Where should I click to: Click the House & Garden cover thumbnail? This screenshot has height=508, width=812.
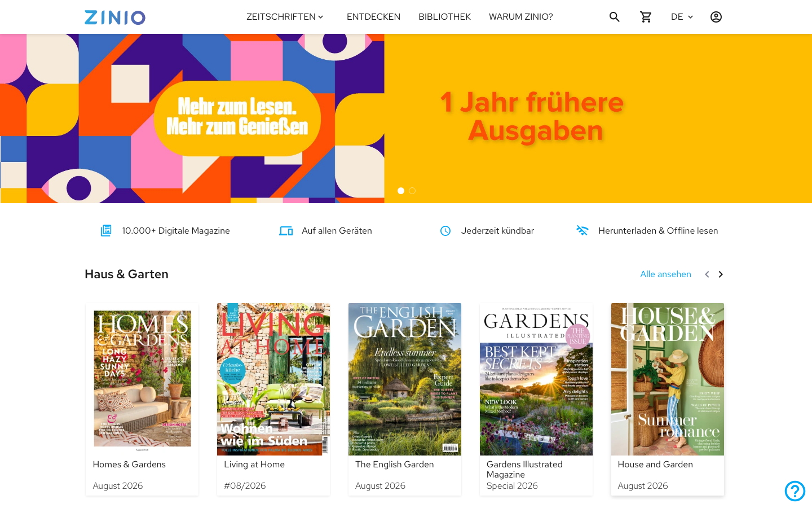click(668, 379)
